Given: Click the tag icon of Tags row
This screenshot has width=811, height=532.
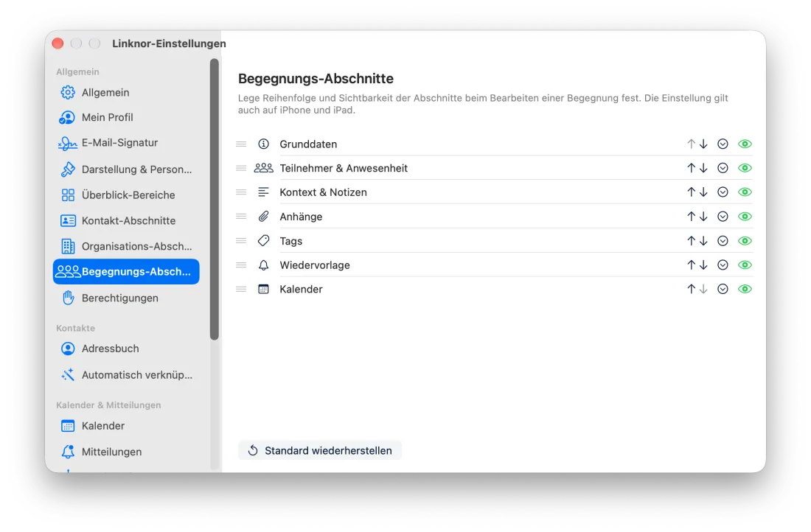Looking at the screenshot, I should pos(264,240).
